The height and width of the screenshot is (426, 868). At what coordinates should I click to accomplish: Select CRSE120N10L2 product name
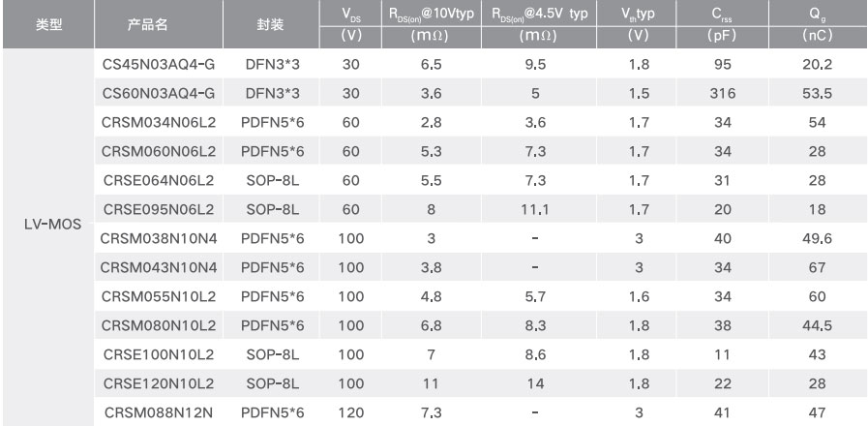159,383
